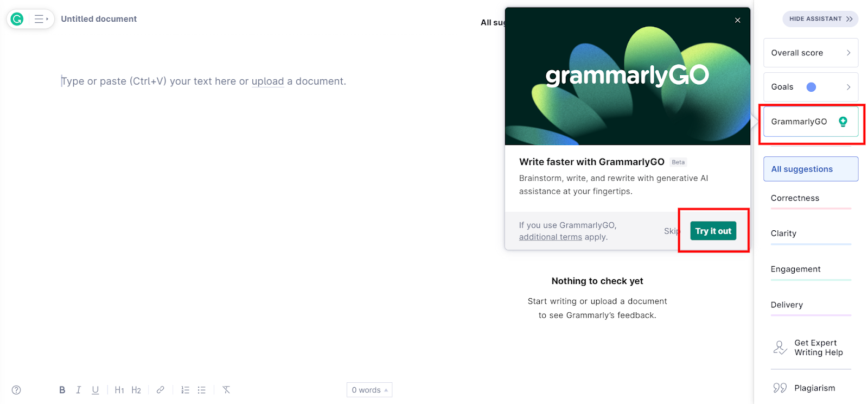Image resolution: width=868 pixels, height=404 pixels.
Task: Insert a numbered list
Action: (185, 390)
